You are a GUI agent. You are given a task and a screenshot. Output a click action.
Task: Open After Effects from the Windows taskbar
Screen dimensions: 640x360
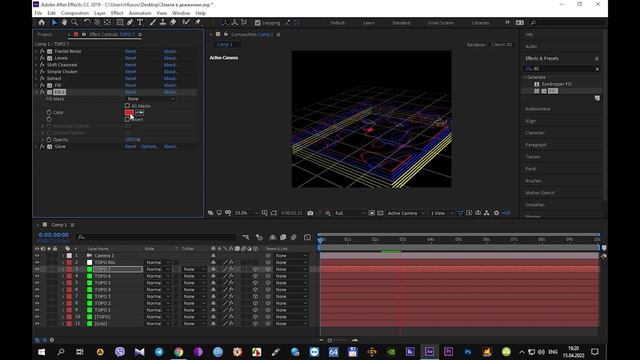(x=429, y=352)
